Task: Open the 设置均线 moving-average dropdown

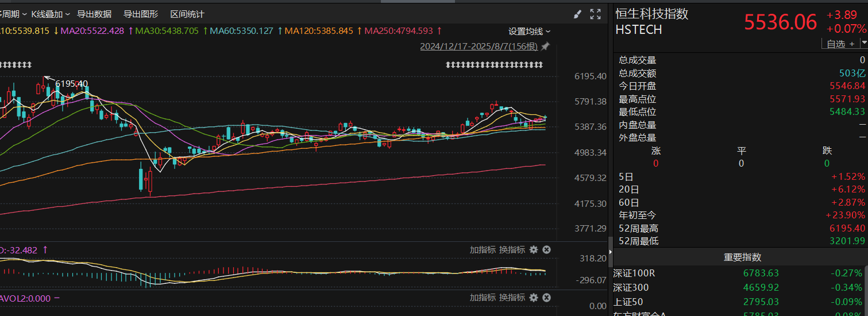Action: point(529,31)
